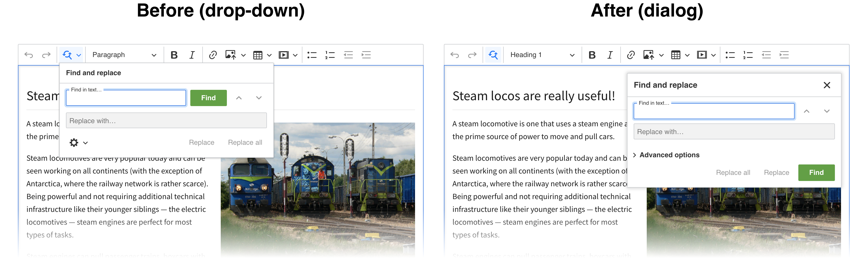Viewport: 868px width, 258px height.
Task: Redo the last edit
Action: [x=46, y=54]
